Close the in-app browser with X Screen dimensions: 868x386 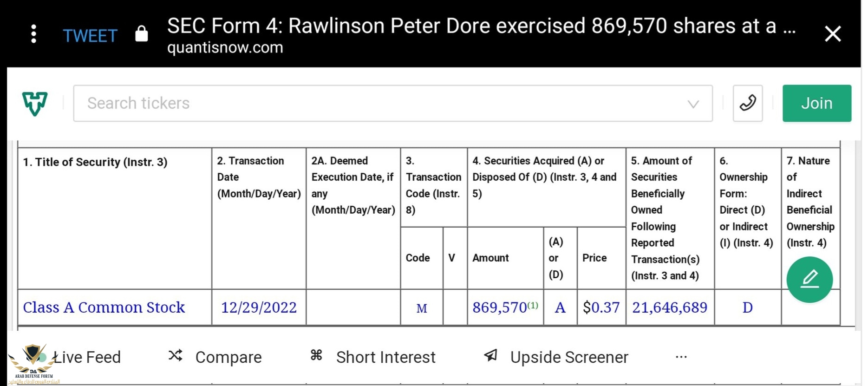tap(832, 34)
